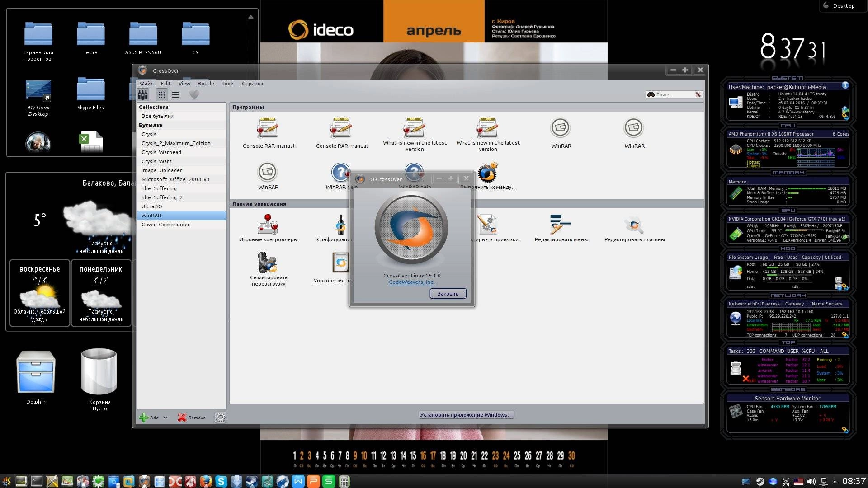The image size is (868, 488).
Task: Click the CrossOver logo in About dialog
Action: click(x=411, y=228)
